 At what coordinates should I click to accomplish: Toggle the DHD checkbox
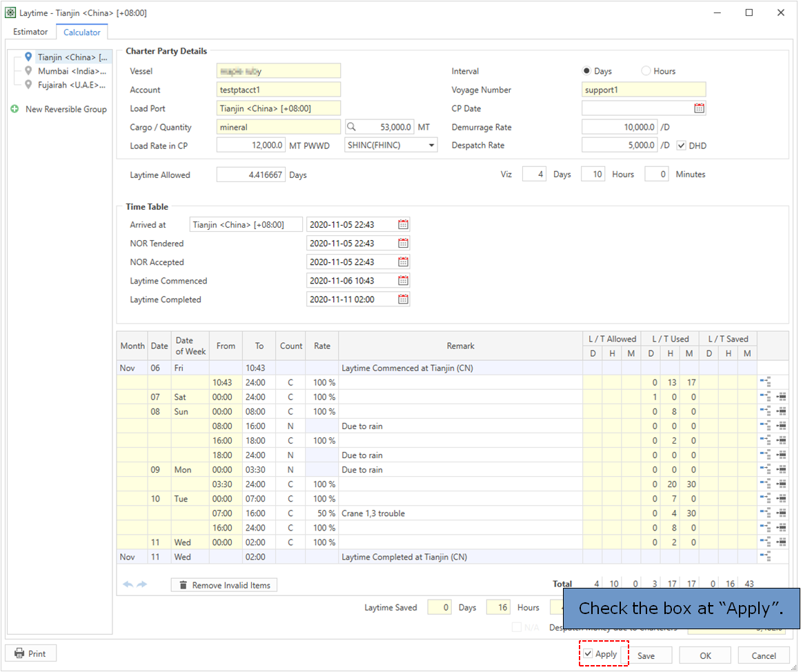(681, 146)
